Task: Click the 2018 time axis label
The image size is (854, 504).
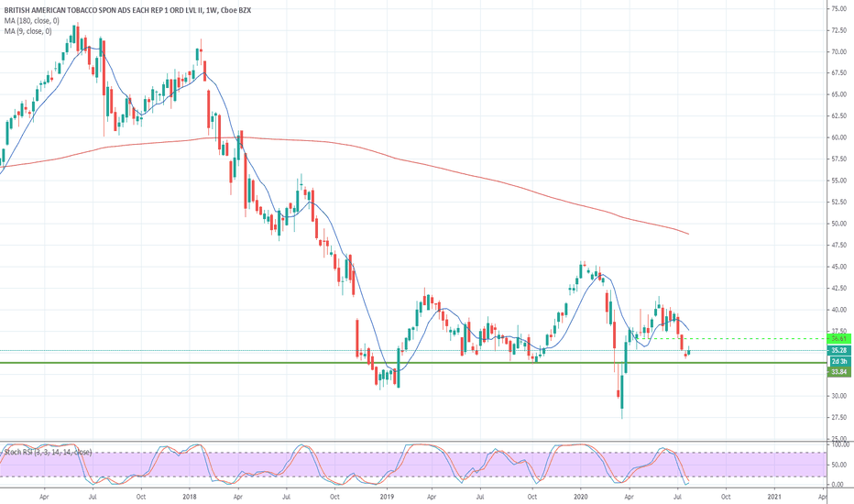Action: pyautogui.click(x=190, y=497)
